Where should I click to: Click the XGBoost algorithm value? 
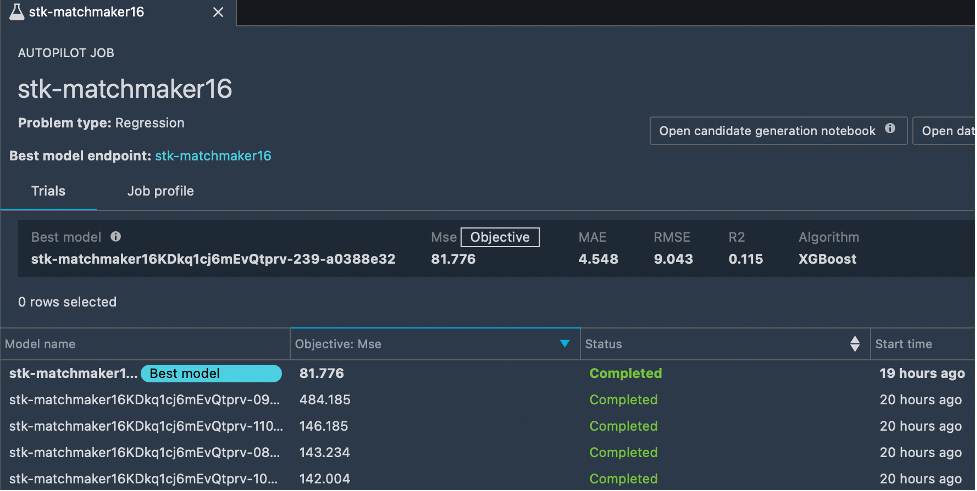827,259
